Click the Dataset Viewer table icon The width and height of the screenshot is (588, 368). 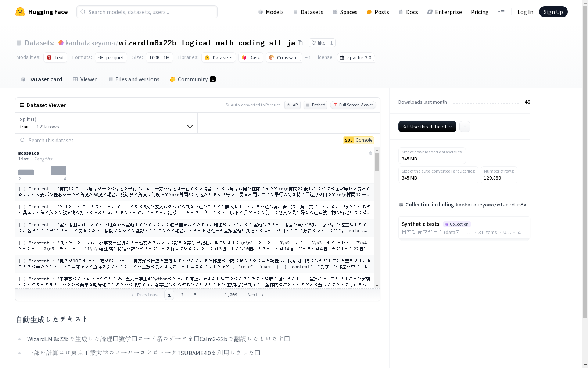[22, 105]
